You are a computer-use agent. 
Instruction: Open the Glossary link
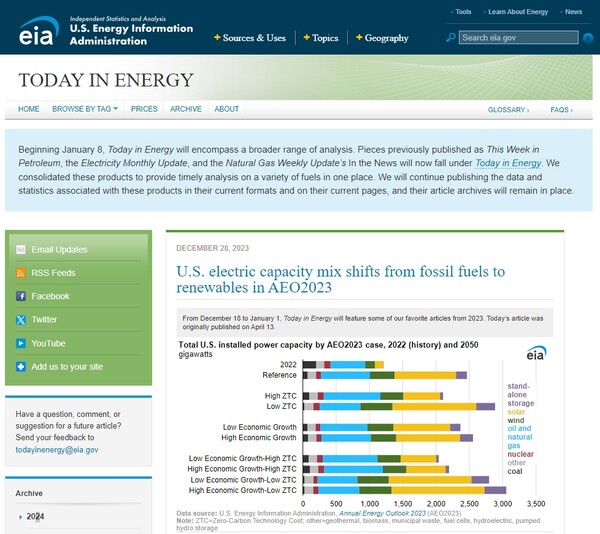[x=508, y=109]
